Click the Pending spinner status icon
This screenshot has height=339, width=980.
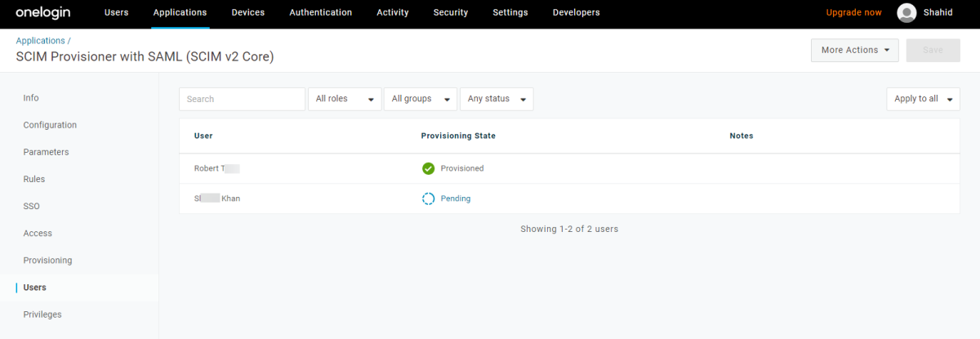pos(428,198)
